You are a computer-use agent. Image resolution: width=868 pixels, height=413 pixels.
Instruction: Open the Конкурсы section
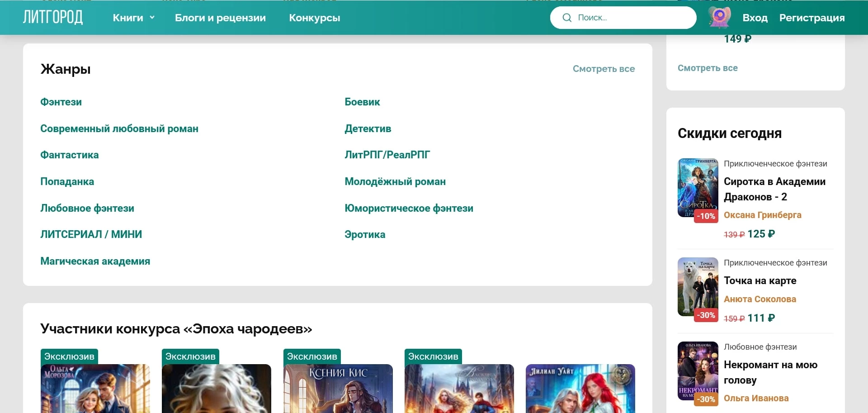pyautogui.click(x=315, y=18)
